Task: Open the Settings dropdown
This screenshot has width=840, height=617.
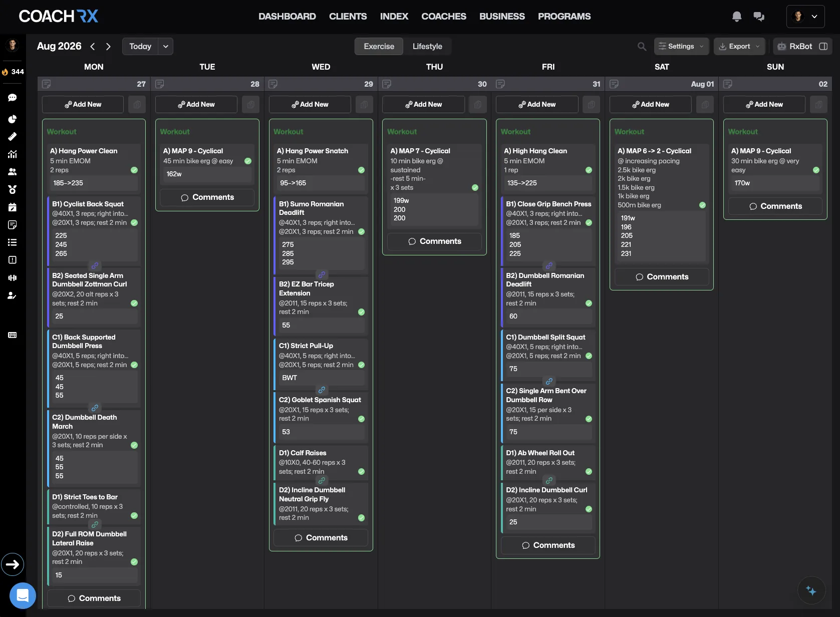Action: coord(681,47)
